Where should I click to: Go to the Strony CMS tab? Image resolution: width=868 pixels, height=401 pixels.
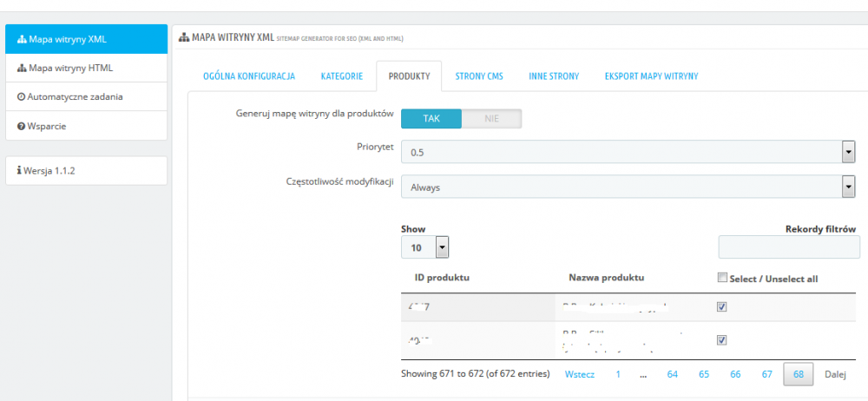coord(479,76)
